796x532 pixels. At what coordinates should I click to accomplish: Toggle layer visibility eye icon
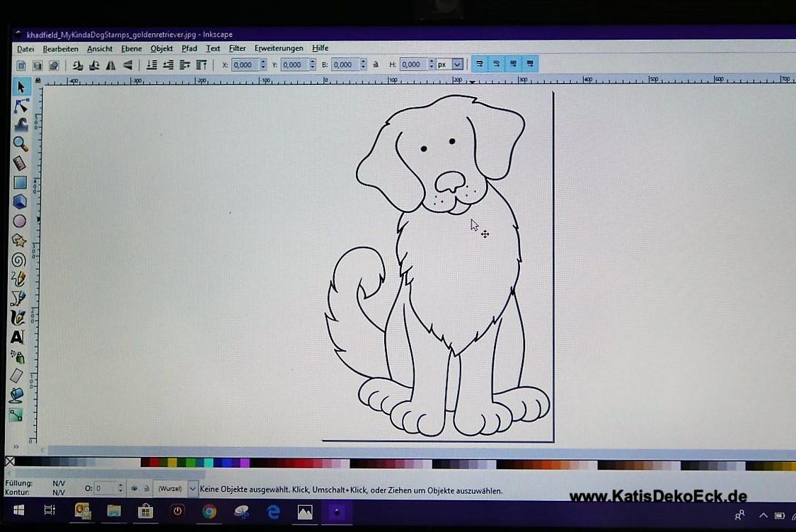(134, 488)
